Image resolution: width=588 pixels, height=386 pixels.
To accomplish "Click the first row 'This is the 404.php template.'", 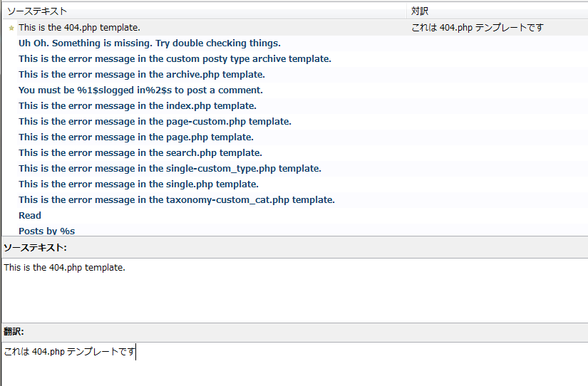I will [x=79, y=28].
